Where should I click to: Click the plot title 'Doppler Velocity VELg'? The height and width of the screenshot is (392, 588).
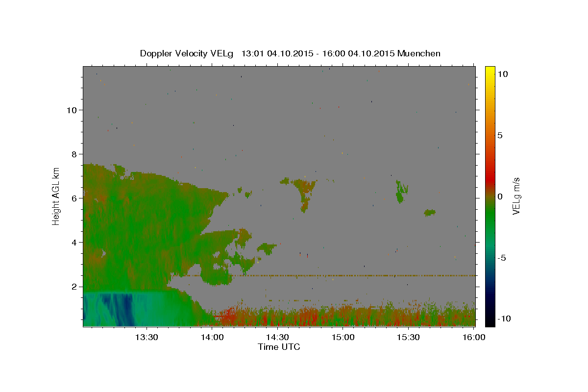[187, 53]
